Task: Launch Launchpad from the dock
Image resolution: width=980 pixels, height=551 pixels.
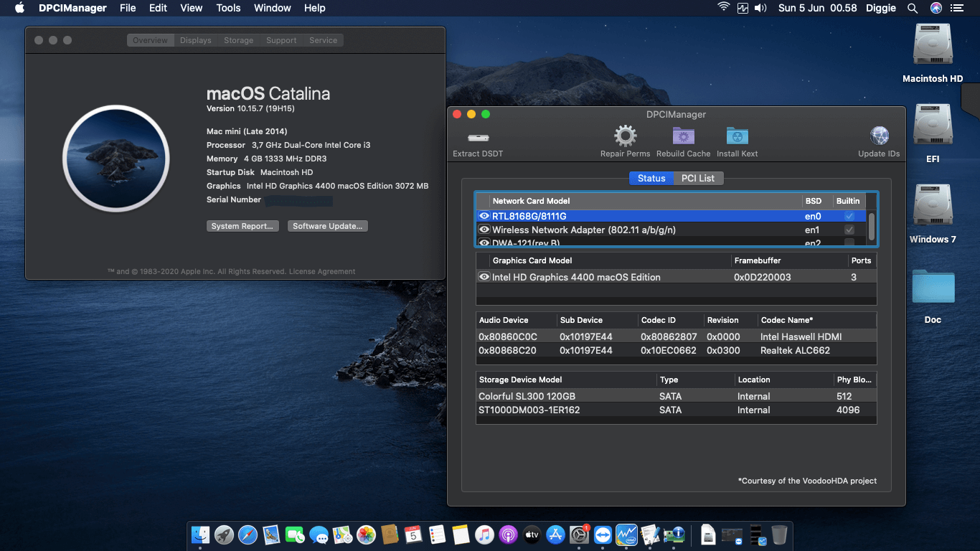Action: (224, 534)
